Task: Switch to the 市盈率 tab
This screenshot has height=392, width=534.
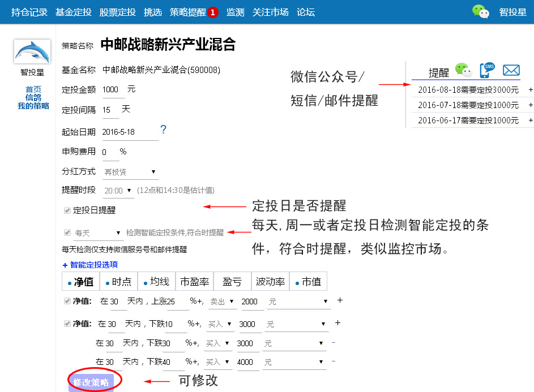Action: click(194, 281)
